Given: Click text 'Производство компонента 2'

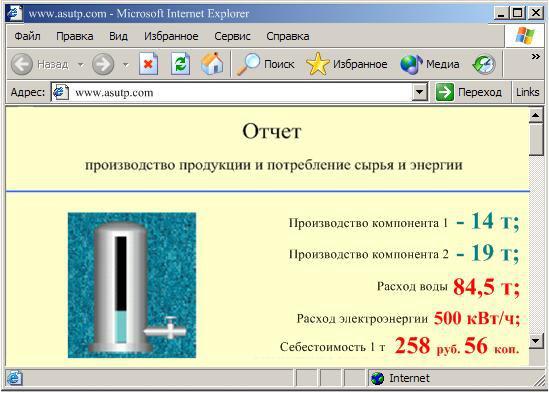Looking at the screenshot, I should coord(368,254).
